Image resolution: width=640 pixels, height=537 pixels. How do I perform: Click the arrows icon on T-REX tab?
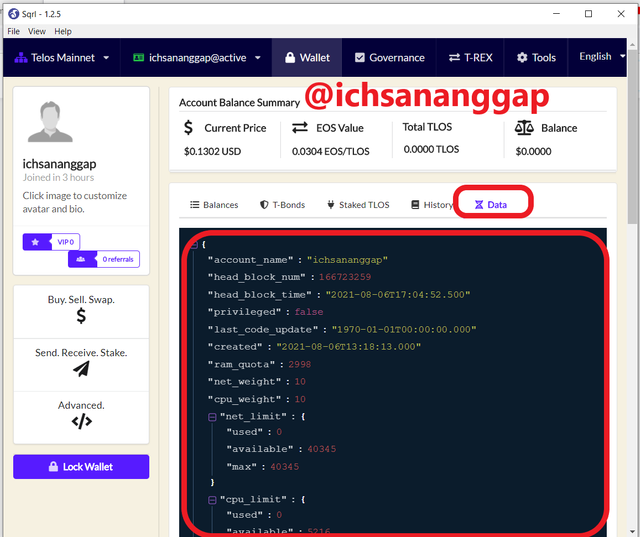coord(454,58)
